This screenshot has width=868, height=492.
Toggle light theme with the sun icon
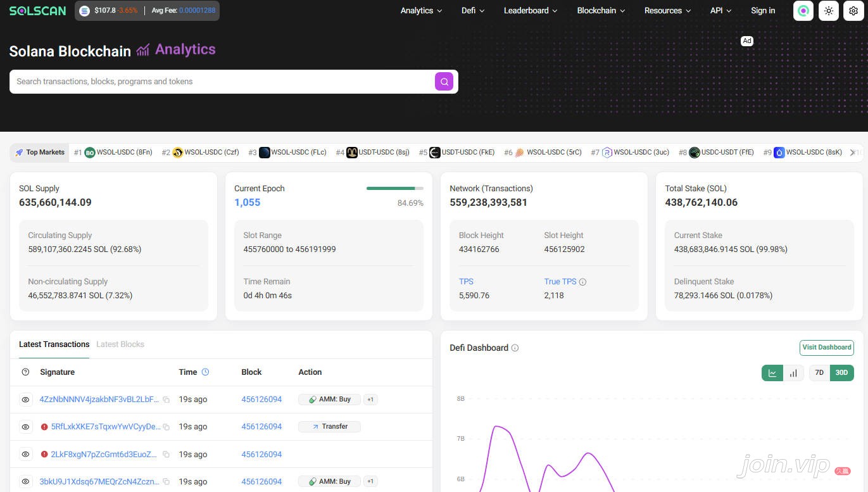point(829,11)
